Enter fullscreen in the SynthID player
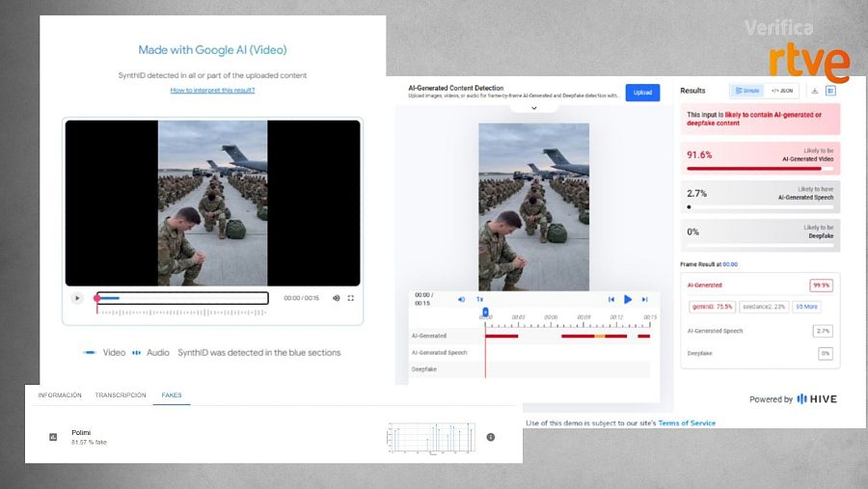Viewport: 868px width, 489px height. [351, 298]
